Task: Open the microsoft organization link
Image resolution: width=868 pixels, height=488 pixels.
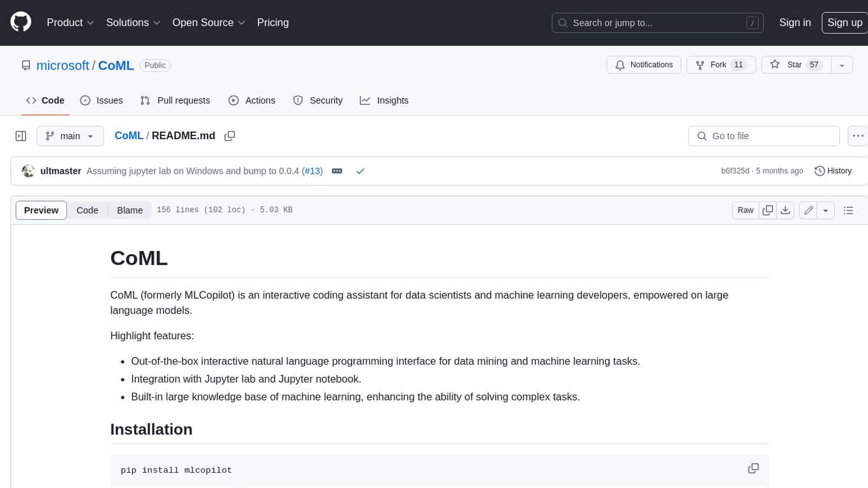Action: click(63, 65)
